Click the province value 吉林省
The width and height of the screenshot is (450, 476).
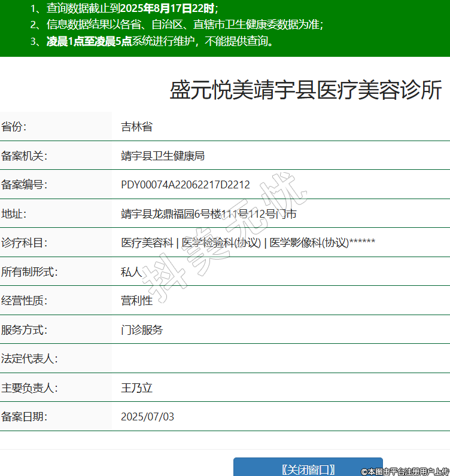point(136,127)
